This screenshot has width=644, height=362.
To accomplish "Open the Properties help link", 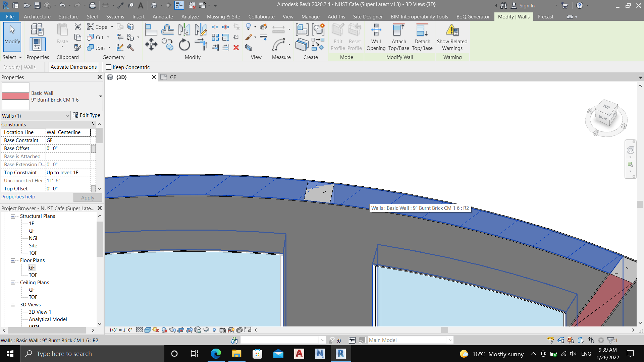I will [x=18, y=197].
